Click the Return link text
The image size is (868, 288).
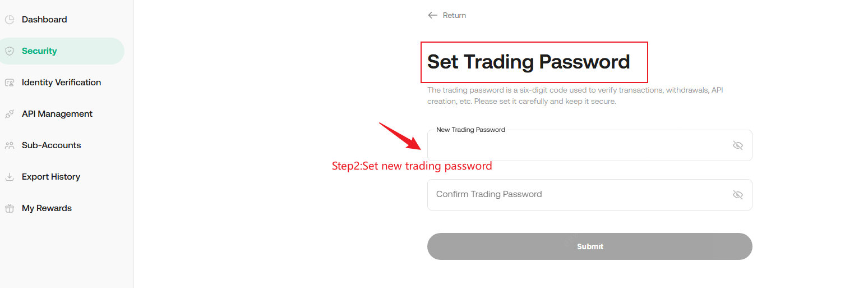tap(454, 15)
